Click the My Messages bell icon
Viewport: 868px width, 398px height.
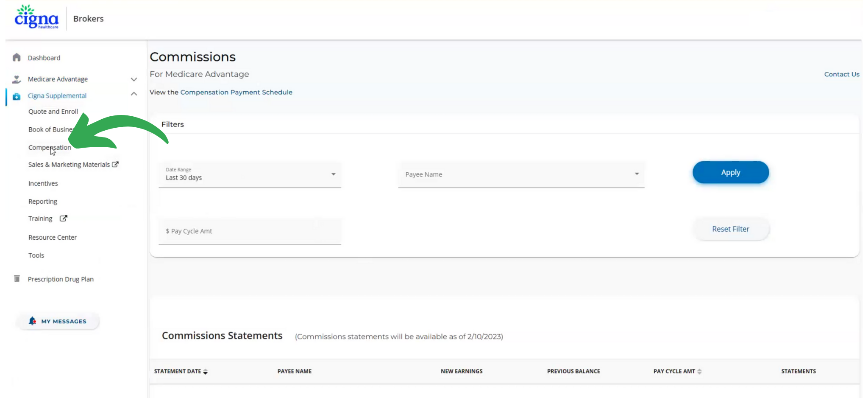click(x=32, y=321)
